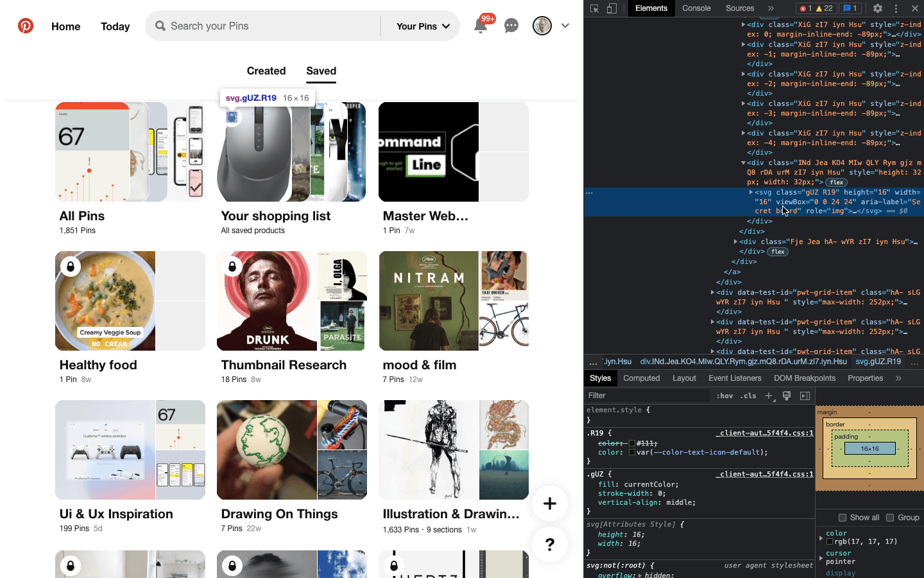Select svg.gUZ.R19 in the breadcrumb bar
Image resolution: width=924 pixels, height=578 pixels.
coord(878,362)
